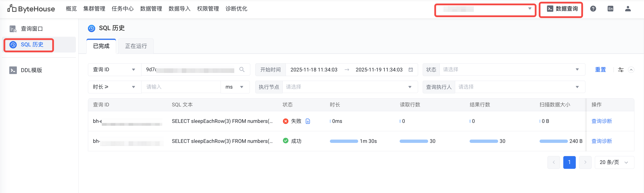
Task: Open the 数据管理 menu
Action: [x=151, y=9]
